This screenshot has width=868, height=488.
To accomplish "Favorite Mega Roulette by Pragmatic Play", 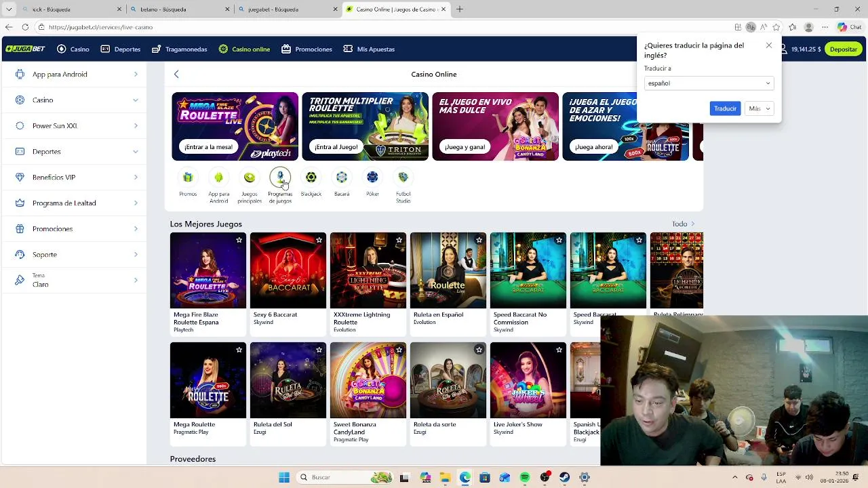I will coord(239,350).
